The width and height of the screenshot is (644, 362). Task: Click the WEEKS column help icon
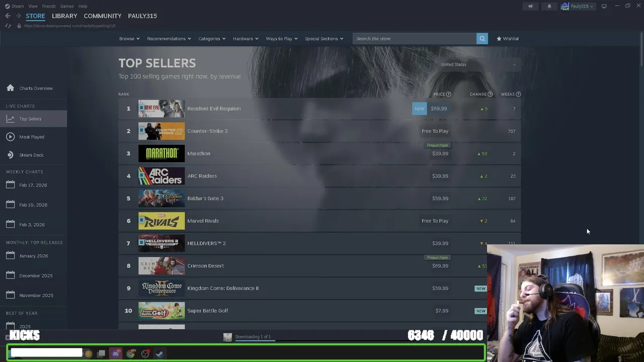tap(518, 94)
